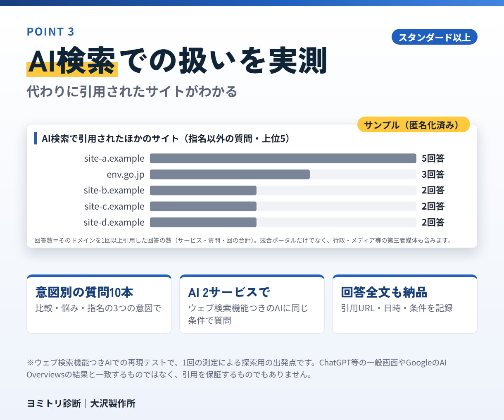Click the site-d.example progress bar
This screenshot has height=420, width=504.
coord(283,222)
